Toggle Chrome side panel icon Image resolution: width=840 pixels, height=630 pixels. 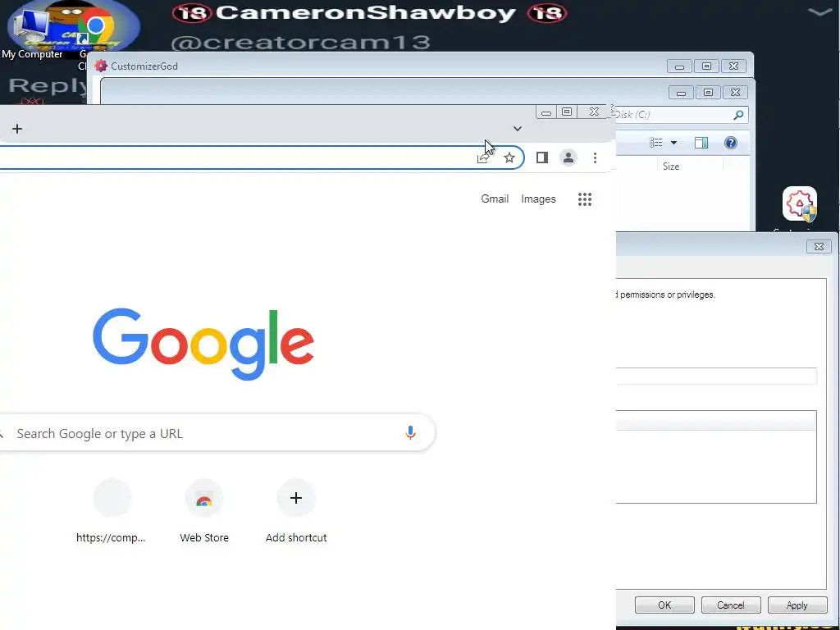tap(542, 157)
